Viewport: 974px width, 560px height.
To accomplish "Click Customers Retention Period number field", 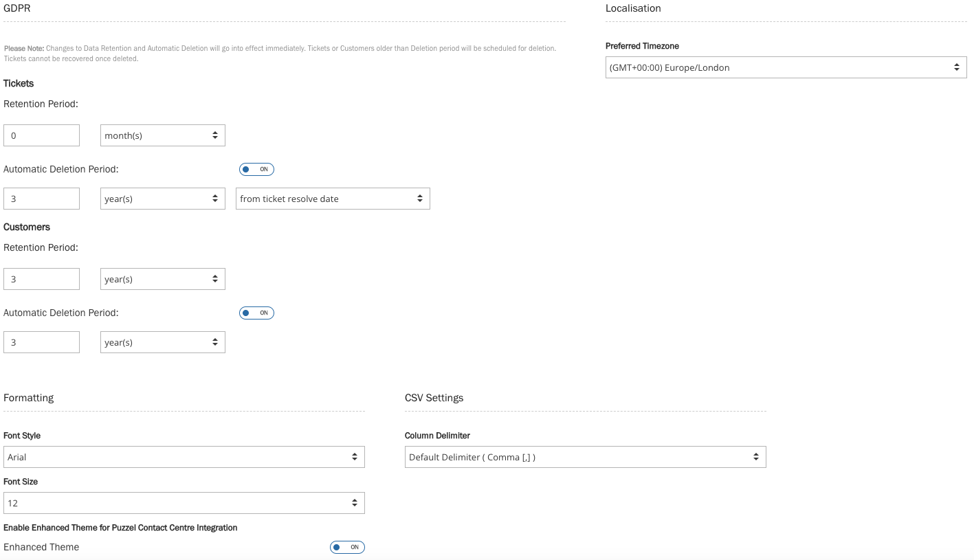I will click(x=41, y=279).
